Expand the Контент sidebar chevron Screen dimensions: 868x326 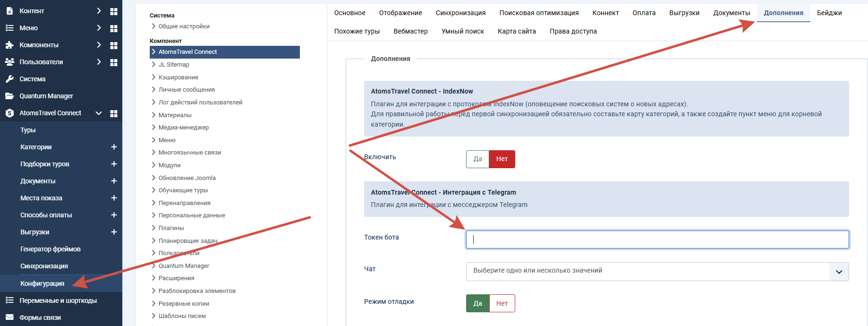click(x=99, y=11)
